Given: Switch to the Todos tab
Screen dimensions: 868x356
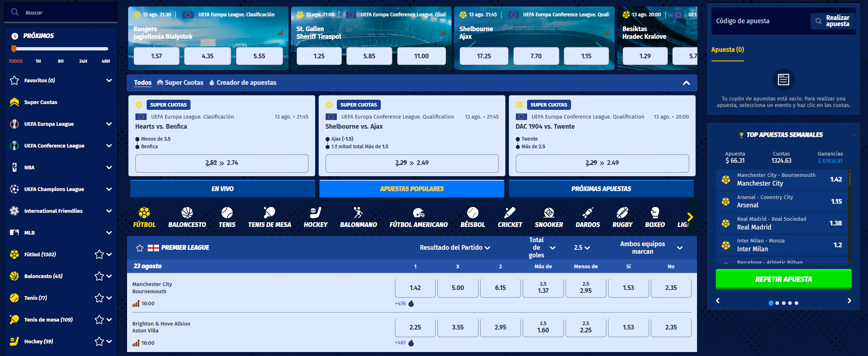Looking at the screenshot, I should (x=143, y=83).
